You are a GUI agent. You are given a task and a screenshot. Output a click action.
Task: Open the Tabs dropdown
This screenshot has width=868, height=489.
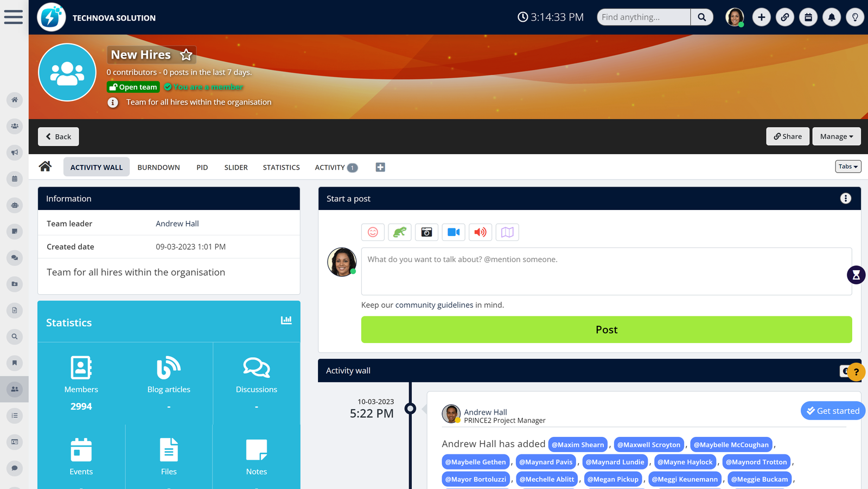pos(848,167)
